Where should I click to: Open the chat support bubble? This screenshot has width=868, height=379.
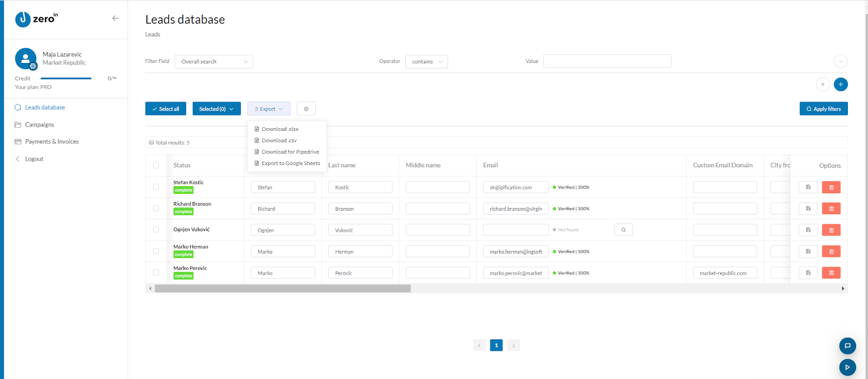[847, 346]
